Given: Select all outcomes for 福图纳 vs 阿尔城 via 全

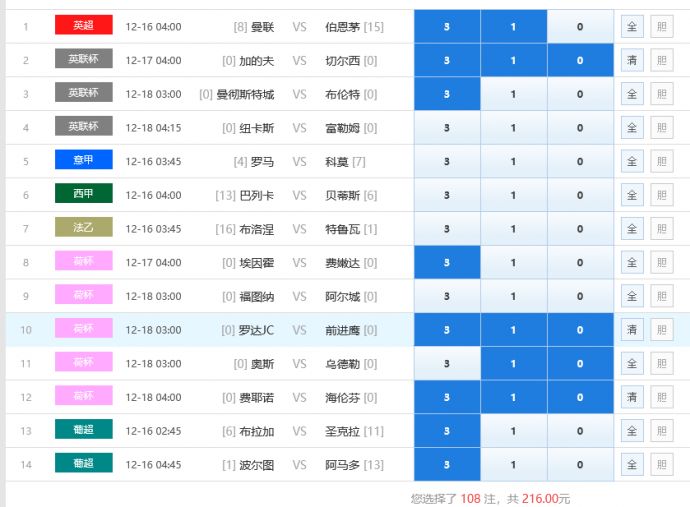Looking at the screenshot, I should click(632, 297).
